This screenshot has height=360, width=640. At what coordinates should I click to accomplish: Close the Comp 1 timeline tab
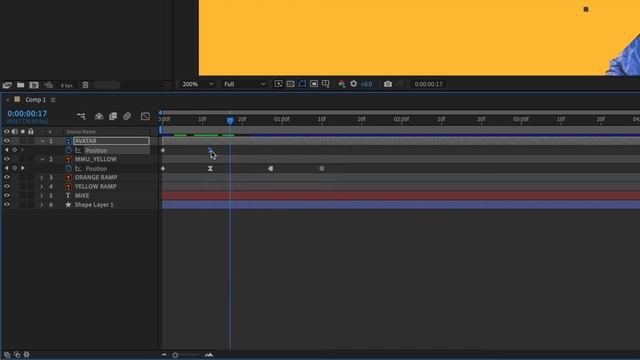(x=7, y=100)
